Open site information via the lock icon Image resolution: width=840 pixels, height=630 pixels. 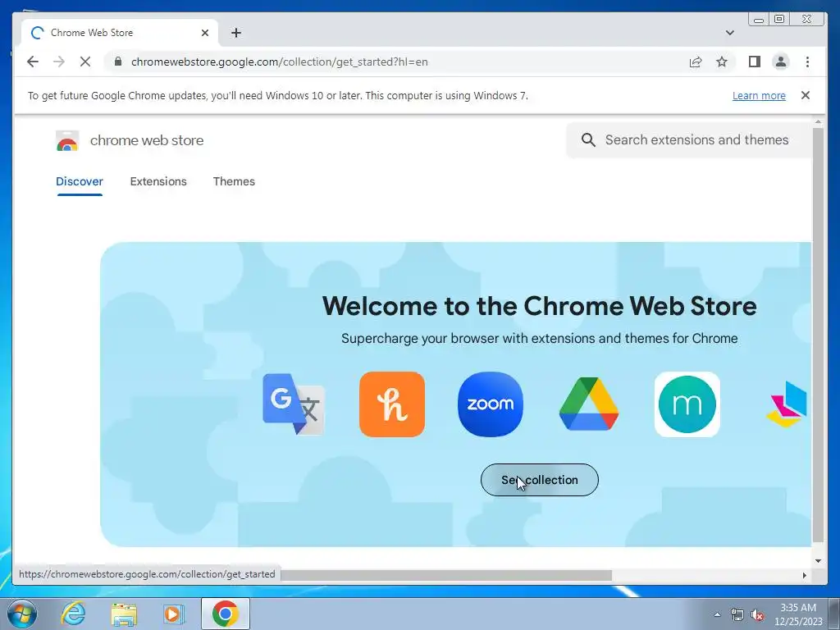(x=118, y=62)
